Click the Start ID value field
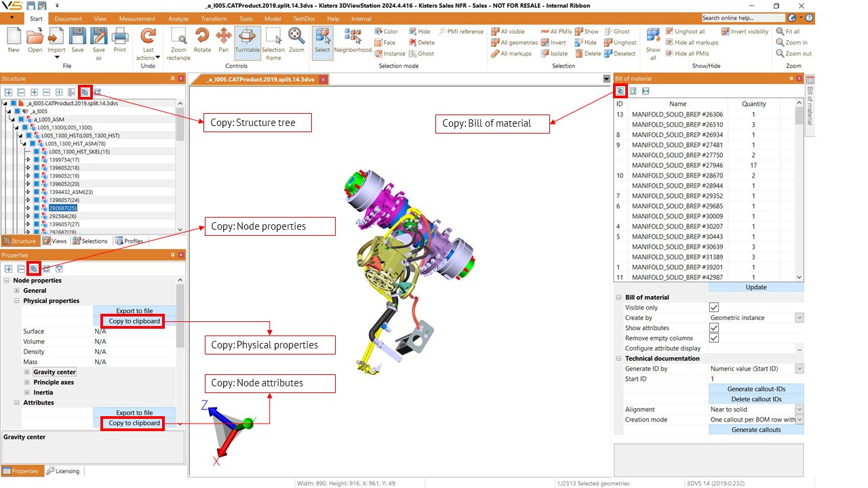Viewport: 868px width, 488px height. tap(756, 379)
